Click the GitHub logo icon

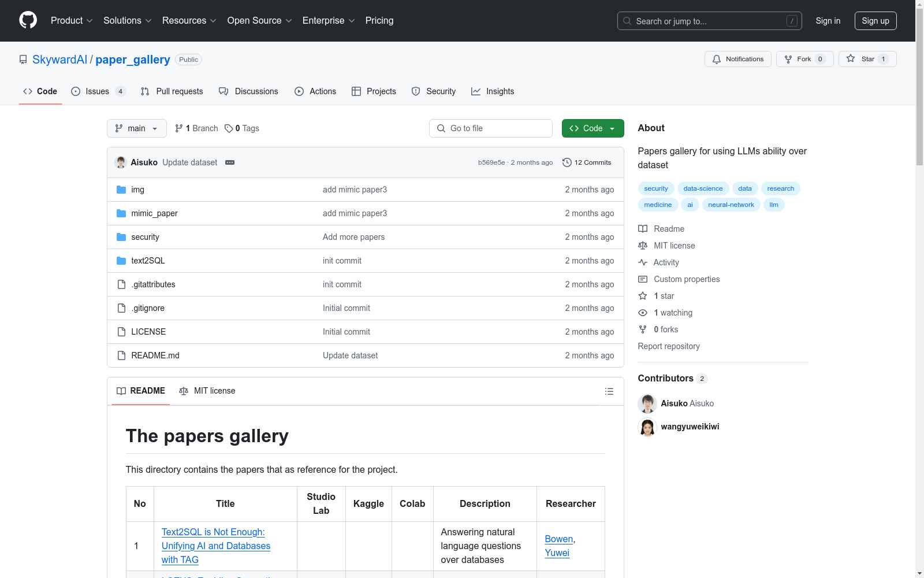pyautogui.click(x=28, y=20)
